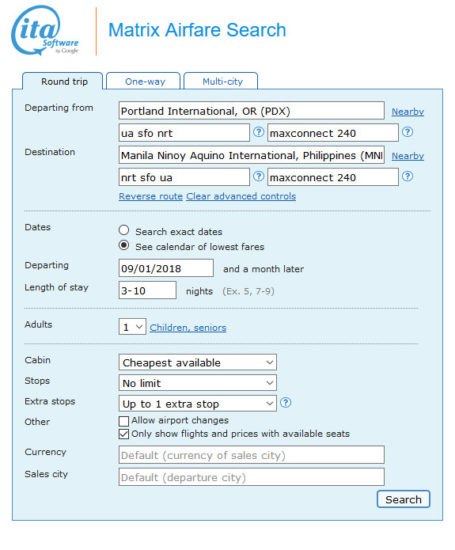Open help icon next to first maxconnect 240 field

tap(407, 132)
